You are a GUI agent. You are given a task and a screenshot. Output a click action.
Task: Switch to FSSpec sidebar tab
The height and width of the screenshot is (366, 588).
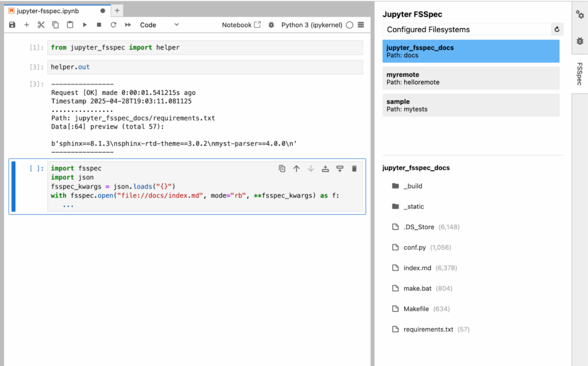580,74
